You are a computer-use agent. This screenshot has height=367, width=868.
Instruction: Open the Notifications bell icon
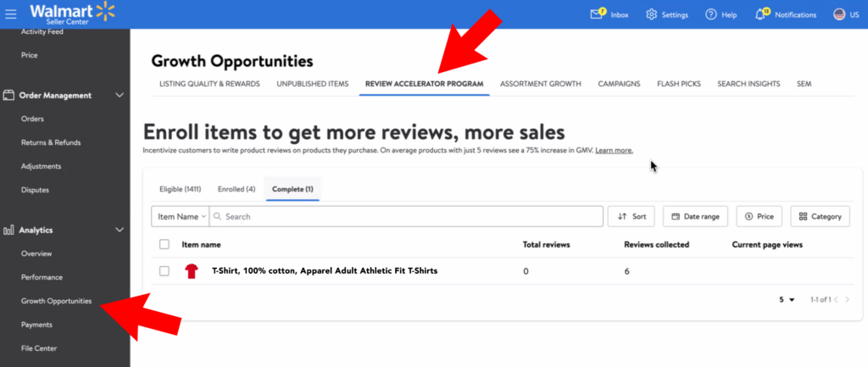tap(762, 14)
